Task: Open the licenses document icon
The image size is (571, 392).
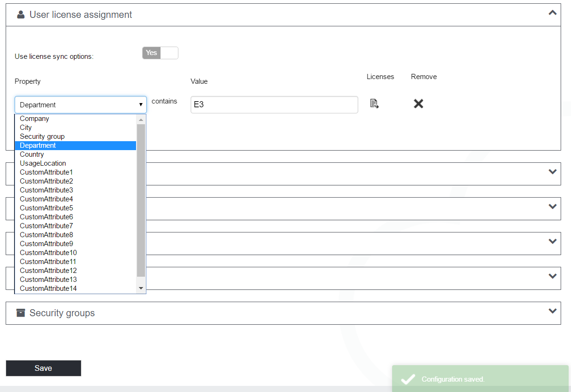Action: [x=374, y=104]
